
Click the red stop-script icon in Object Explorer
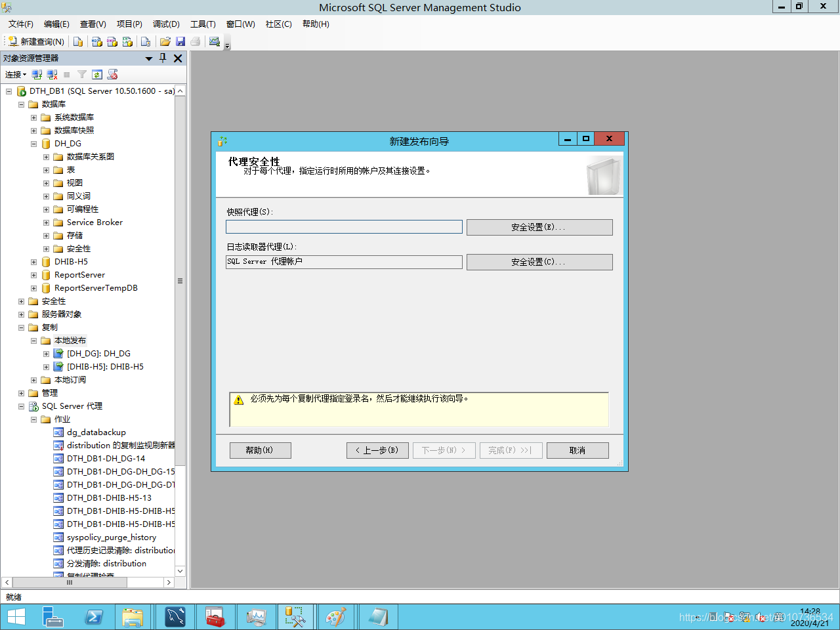pyautogui.click(x=112, y=74)
